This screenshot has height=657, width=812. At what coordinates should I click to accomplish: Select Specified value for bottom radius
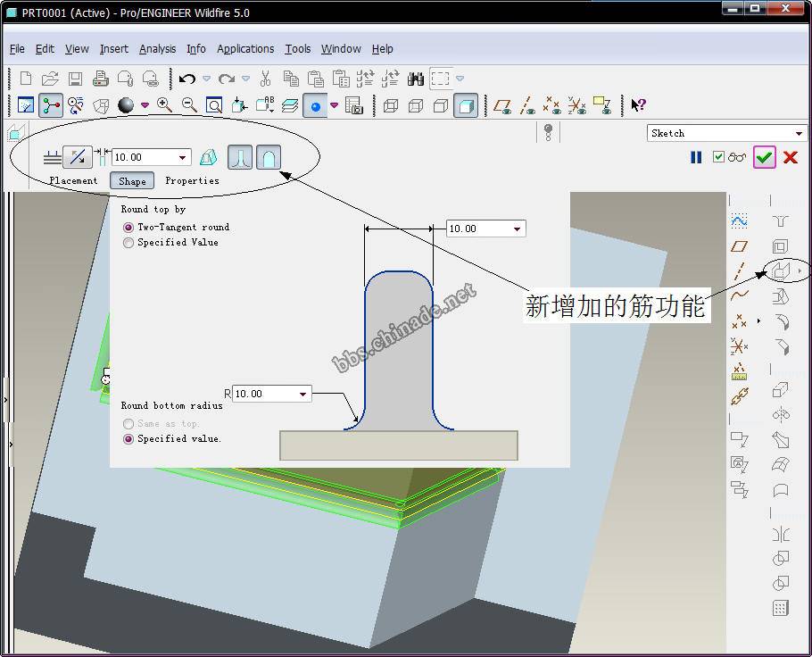(128, 439)
